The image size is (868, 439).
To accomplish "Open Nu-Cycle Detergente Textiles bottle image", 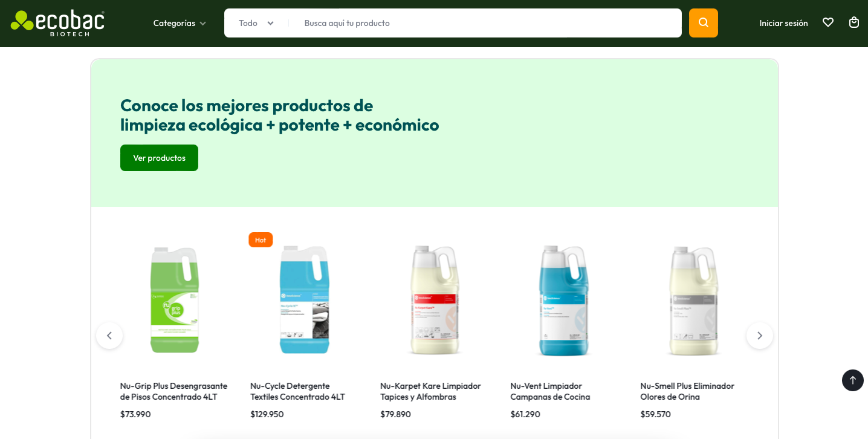I will [305, 299].
